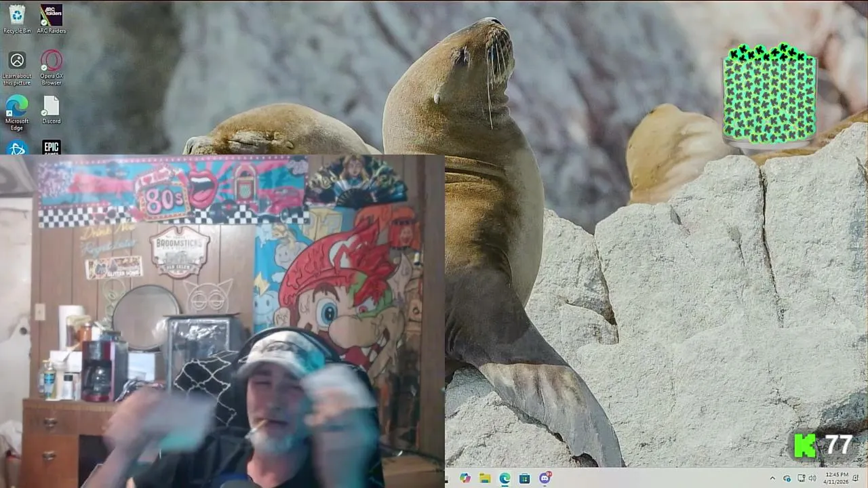Select the Microsoft Edge desktop shortcut
The image size is (868, 488).
(17, 113)
